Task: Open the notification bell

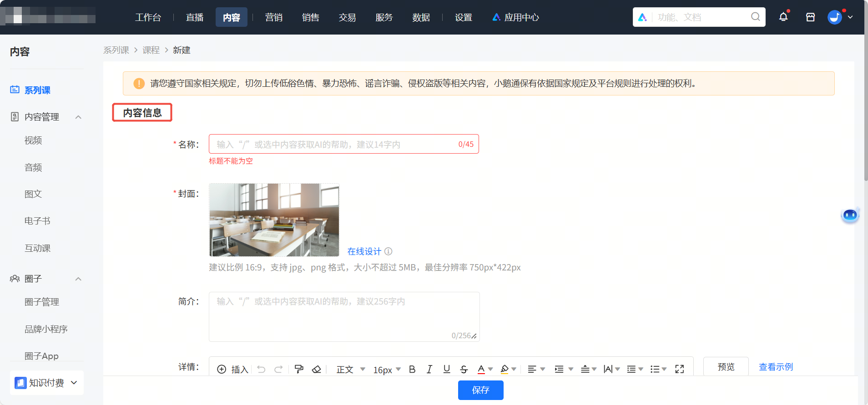Action: [783, 17]
